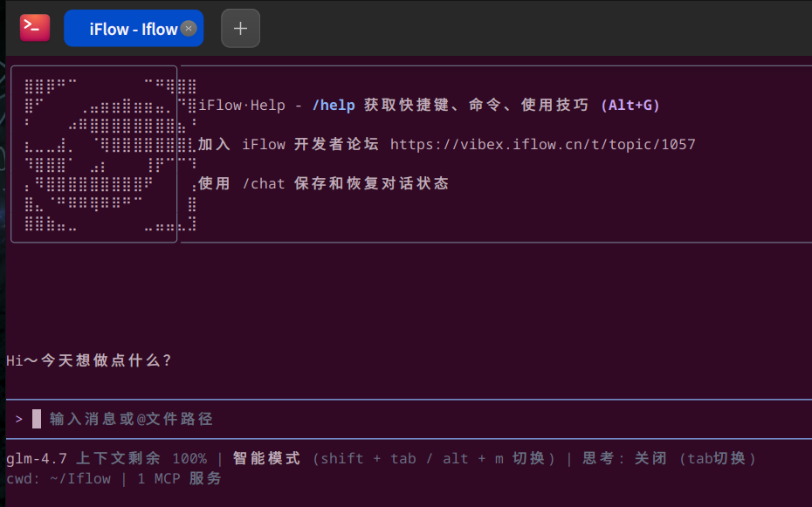Click 'iFlow·Help' heading text
The width and height of the screenshot is (812, 507).
(x=242, y=105)
